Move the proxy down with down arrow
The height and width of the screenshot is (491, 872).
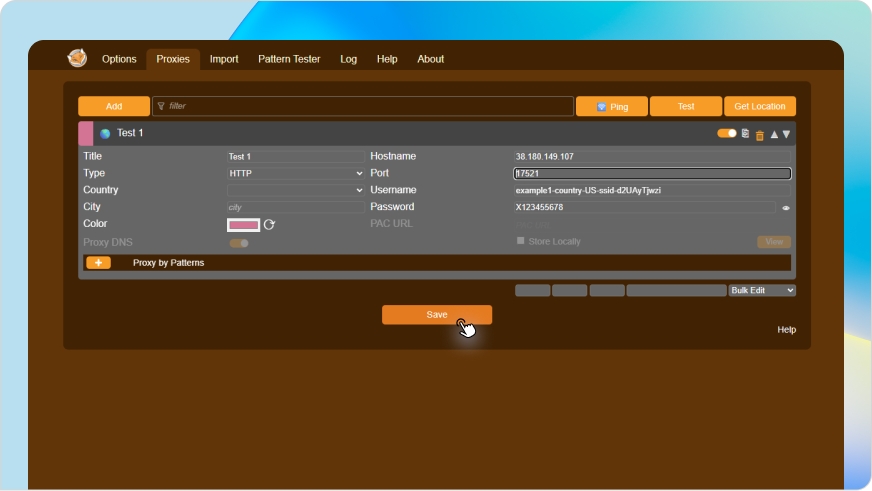(x=786, y=134)
